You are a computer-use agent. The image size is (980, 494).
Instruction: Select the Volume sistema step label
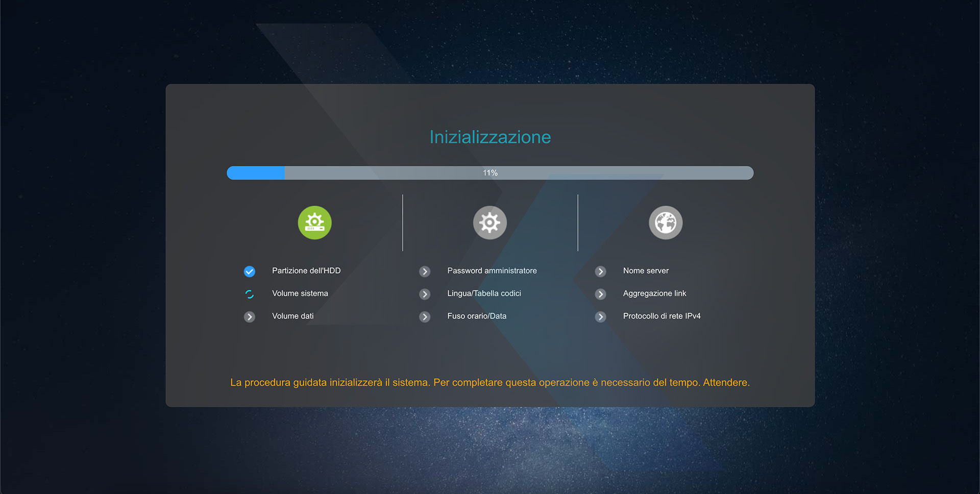(x=300, y=293)
